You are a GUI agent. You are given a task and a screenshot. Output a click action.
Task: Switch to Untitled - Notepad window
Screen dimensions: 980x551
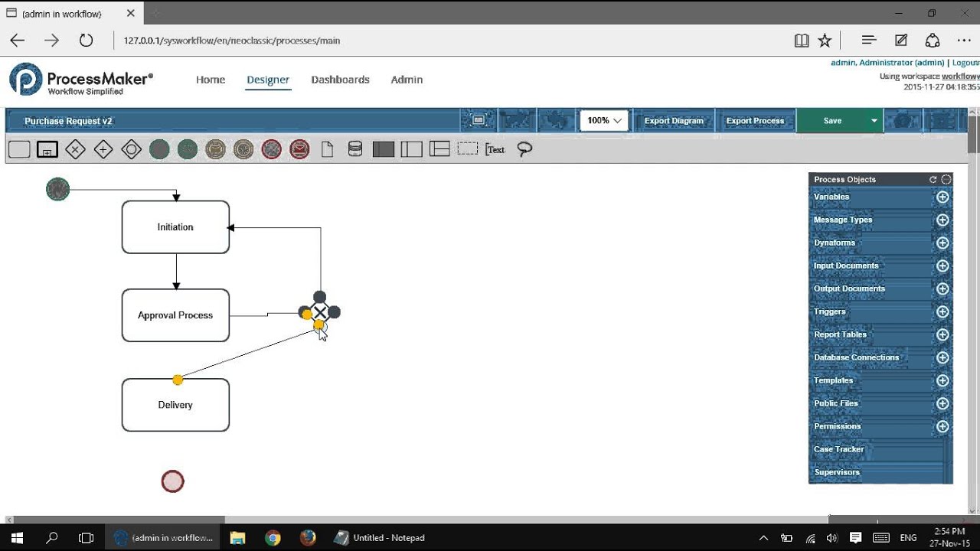pyautogui.click(x=380, y=537)
